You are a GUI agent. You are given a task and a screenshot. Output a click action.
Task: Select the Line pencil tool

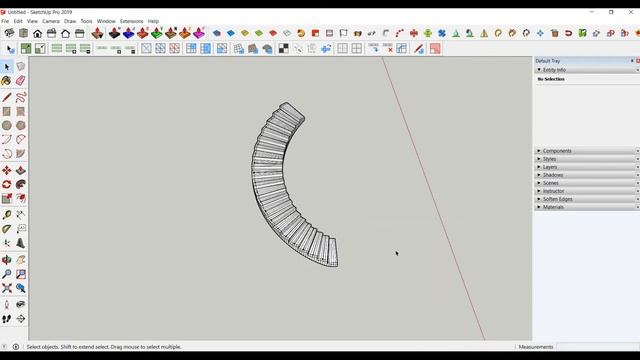[7, 97]
